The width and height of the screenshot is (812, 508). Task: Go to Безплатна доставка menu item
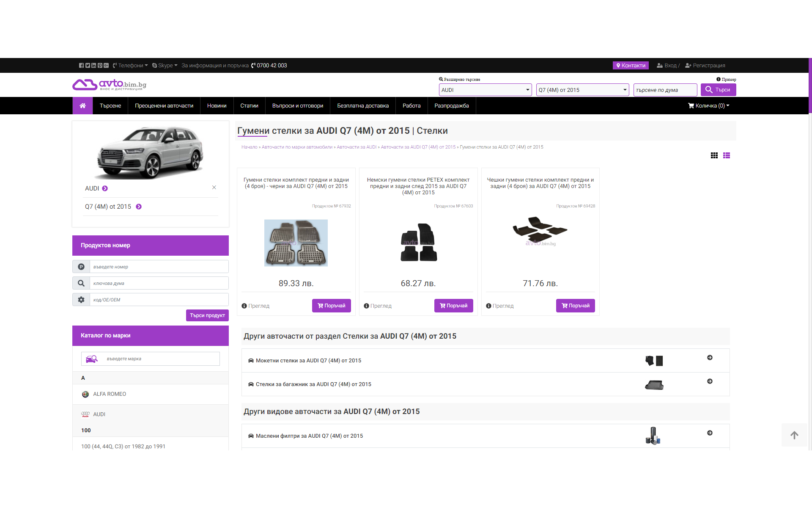(x=362, y=106)
